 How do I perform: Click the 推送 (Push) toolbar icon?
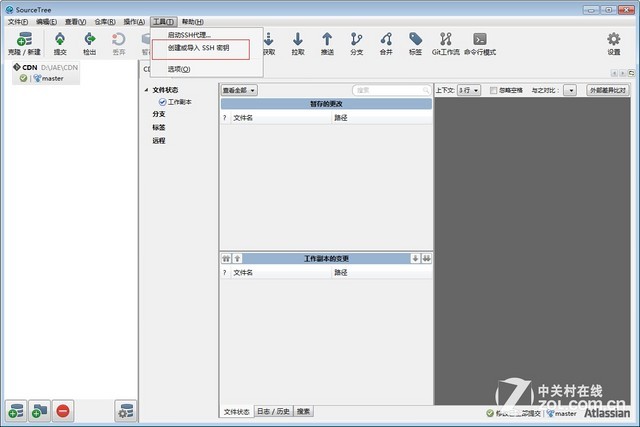(327, 42)
